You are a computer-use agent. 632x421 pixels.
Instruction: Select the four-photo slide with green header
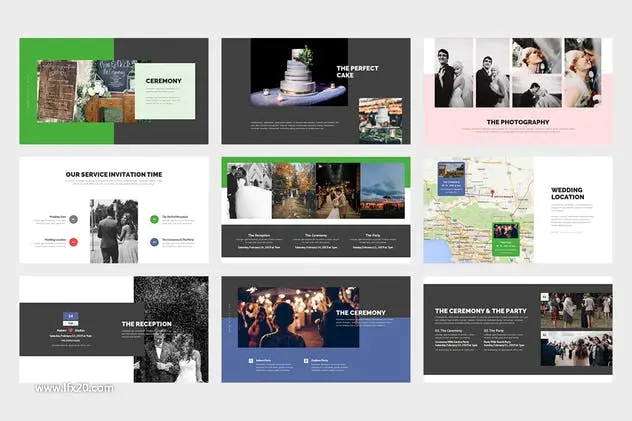pos(316,210)
